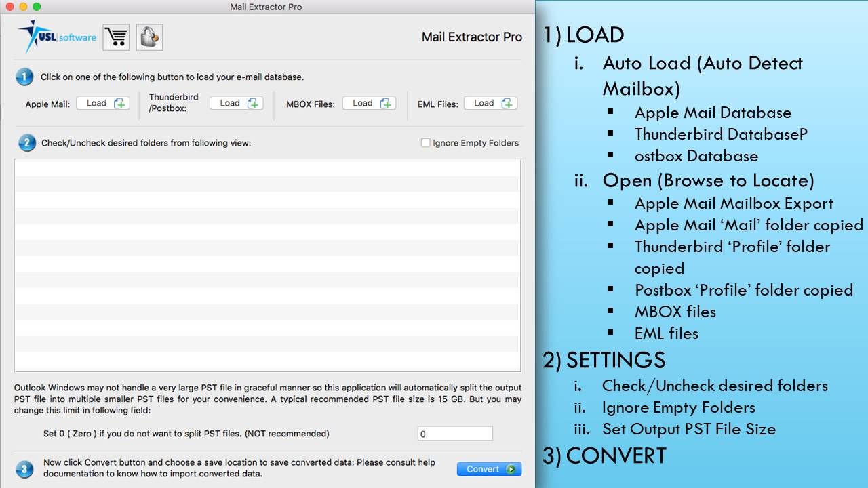This screenshot has height=488, width=868.
Task: Minimize the Mail Extractor Pro window
Action: pyautogui.click(x=22, y=7)
